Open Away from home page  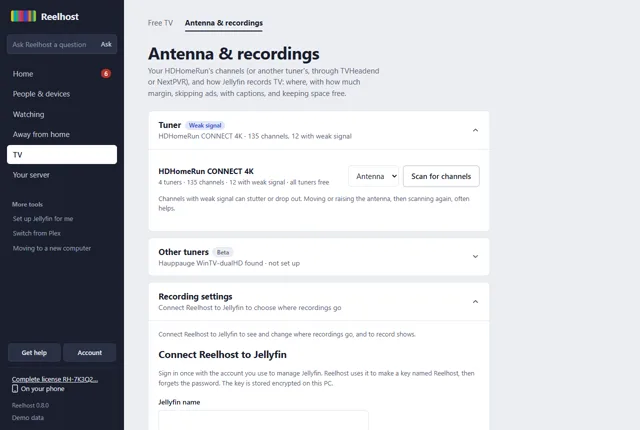pos(62,134)
